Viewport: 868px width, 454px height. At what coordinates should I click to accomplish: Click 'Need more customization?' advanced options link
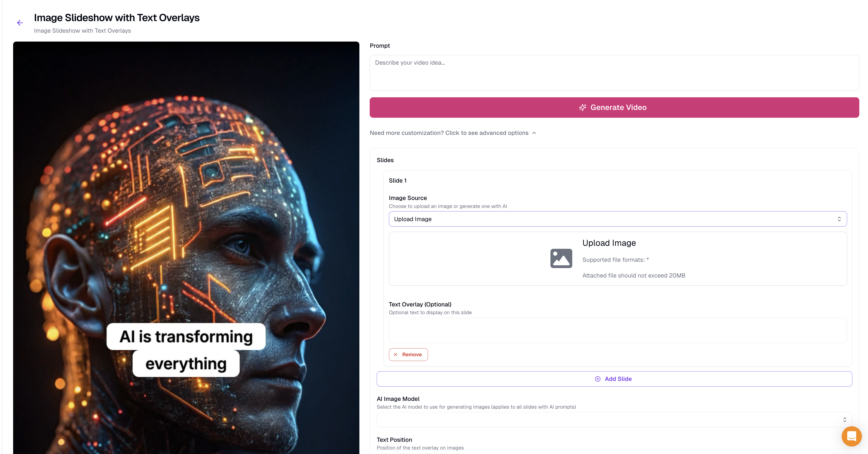tap(449, 133)
